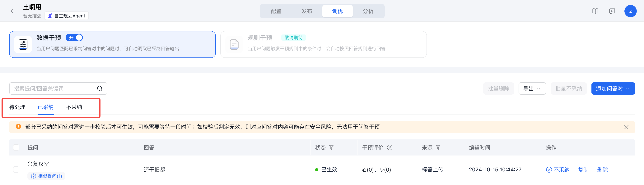
Task: Open the 来源 column filter icon
Action: tap(438, 147)
